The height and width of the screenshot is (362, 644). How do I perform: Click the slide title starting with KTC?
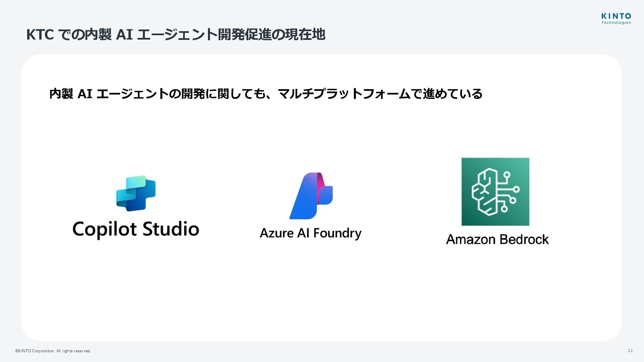point(175,35)
